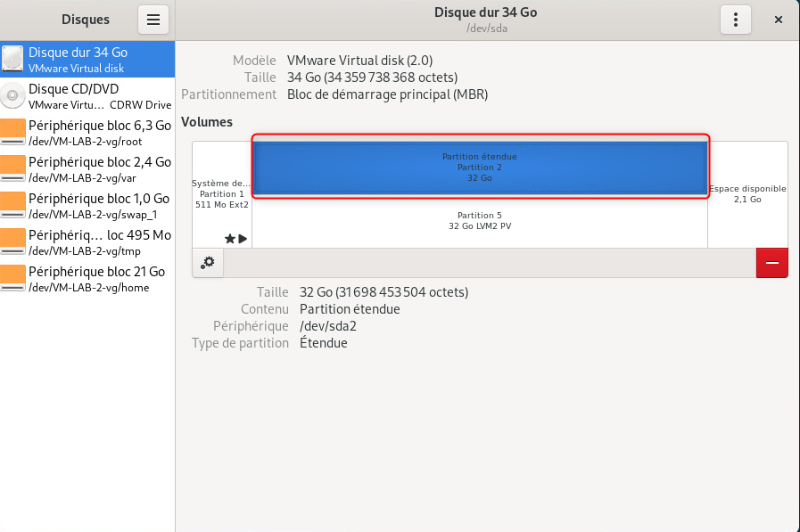Open the drive options three-dot menu

click(x=735, y=20)
